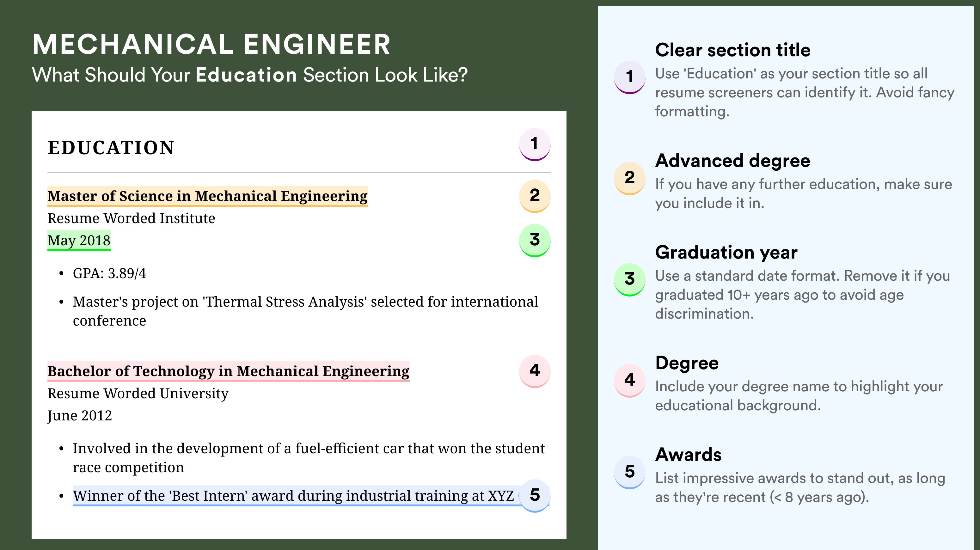Click the GPA: 3.89/4 bullet
The image size is (980, 550).
(109, 273)
